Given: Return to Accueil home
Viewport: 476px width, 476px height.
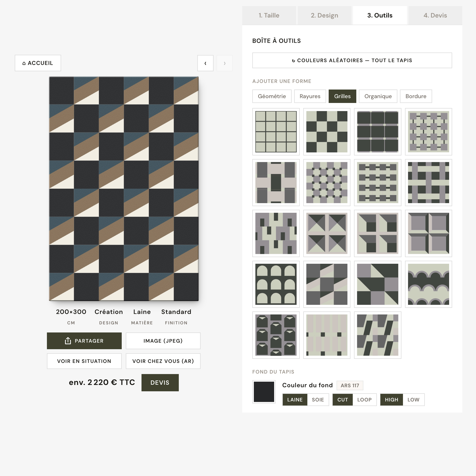Looking at the screenshot, I should 38,63.
